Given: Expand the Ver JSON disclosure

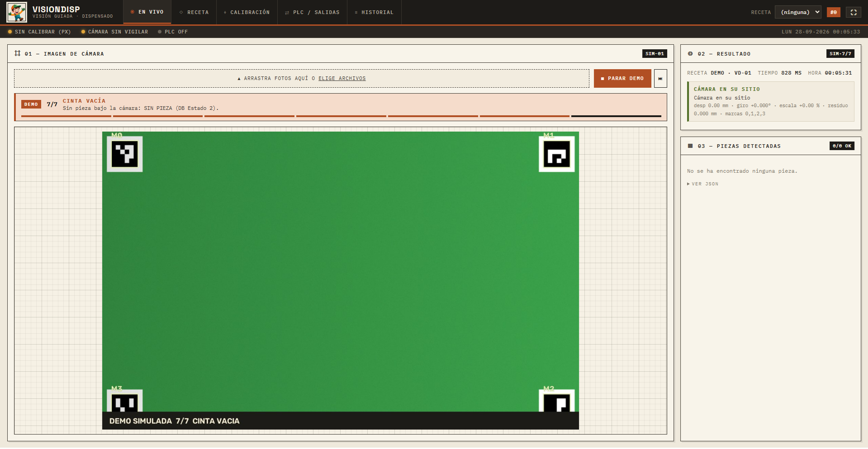Looking at the screenshot, I should click(x=703, y=184).
